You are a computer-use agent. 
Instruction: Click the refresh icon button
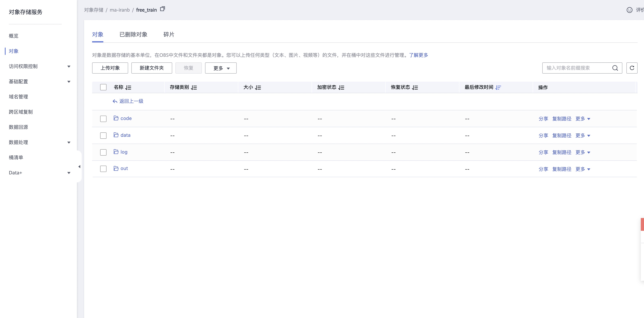(x=632, y=68)
